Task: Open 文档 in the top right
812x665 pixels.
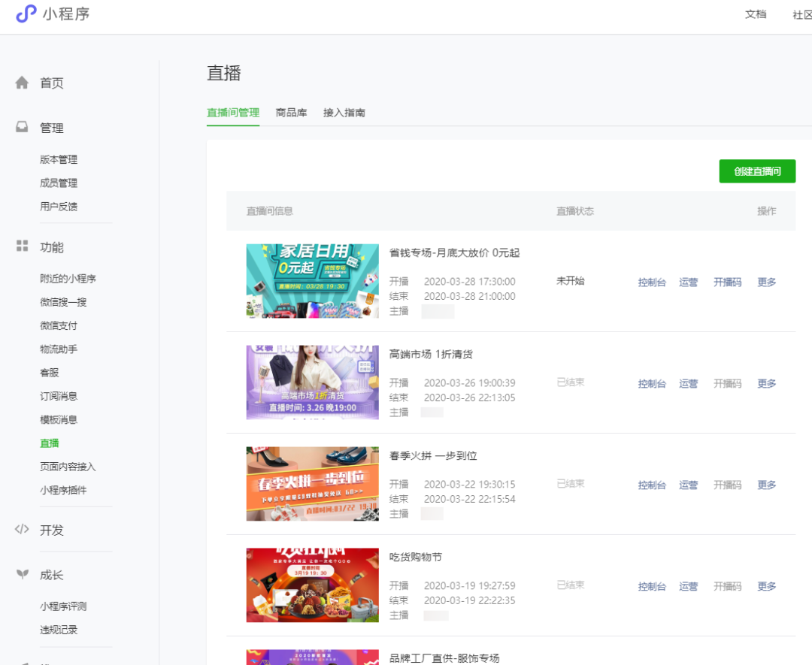Action: (755, 14)
